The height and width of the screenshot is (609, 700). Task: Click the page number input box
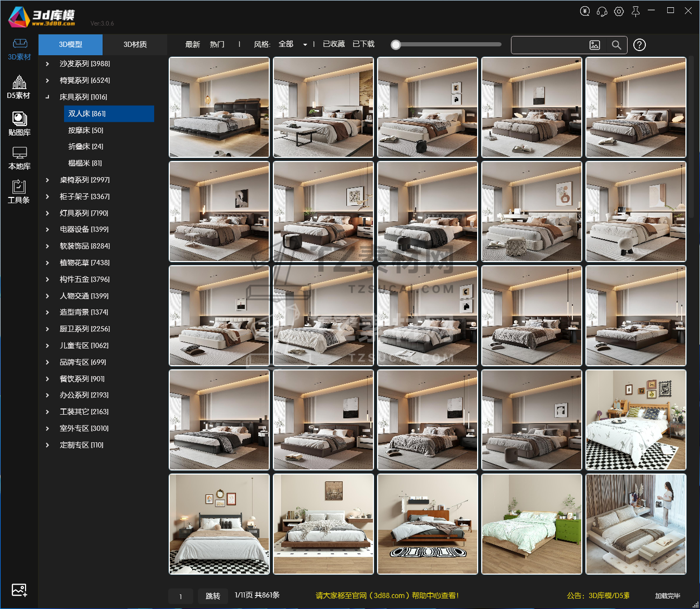pyautogui.click(x=181, y=596)
